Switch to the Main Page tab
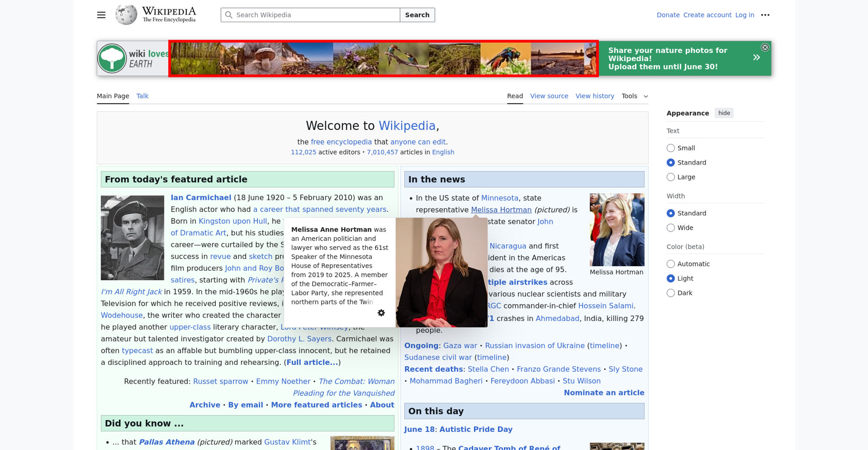 (x=113, y=96)
